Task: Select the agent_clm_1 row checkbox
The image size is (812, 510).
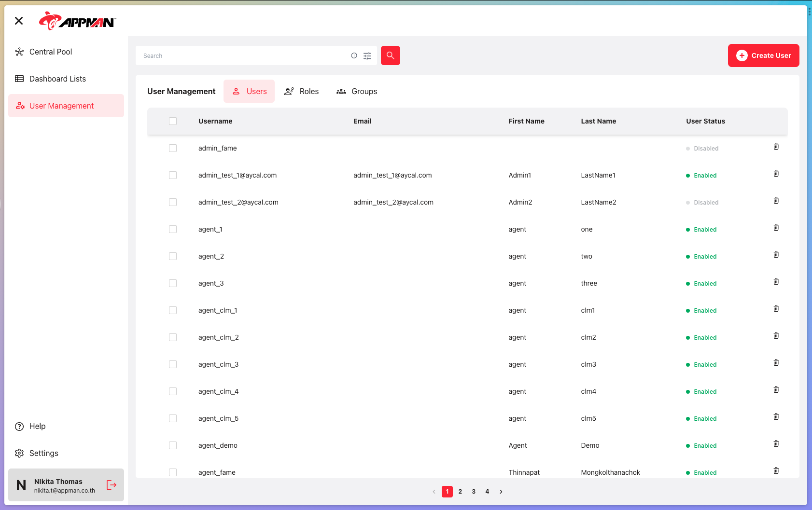Action: 173,310
